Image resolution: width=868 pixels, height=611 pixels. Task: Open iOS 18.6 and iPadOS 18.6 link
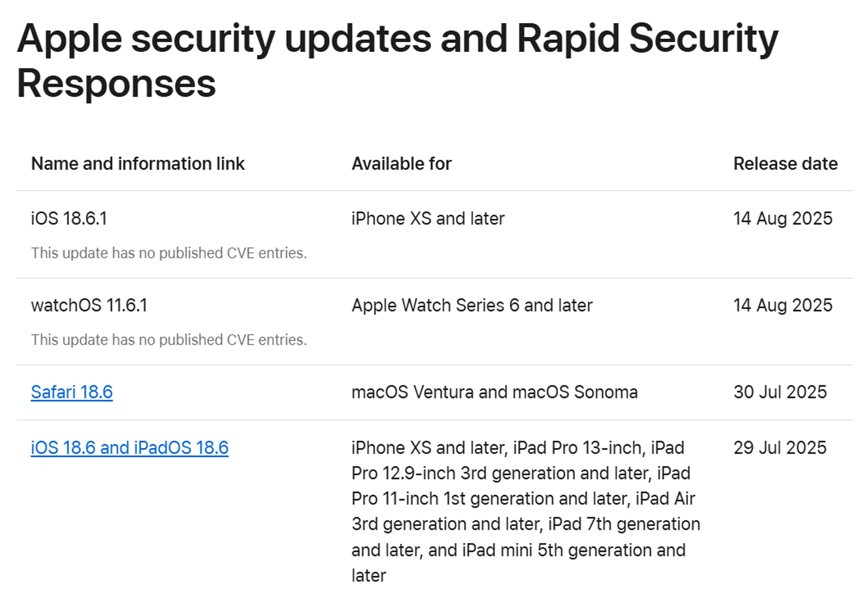pos(130,447)
